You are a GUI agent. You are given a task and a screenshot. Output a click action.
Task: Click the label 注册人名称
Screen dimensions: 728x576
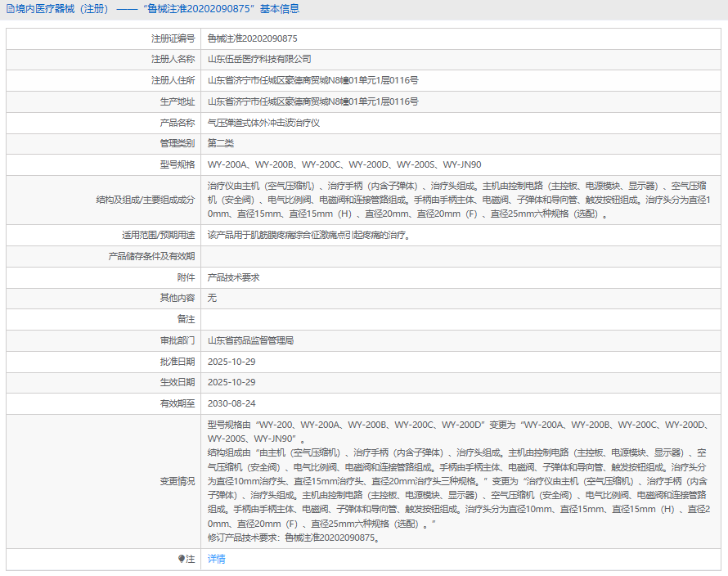[173, 59]
